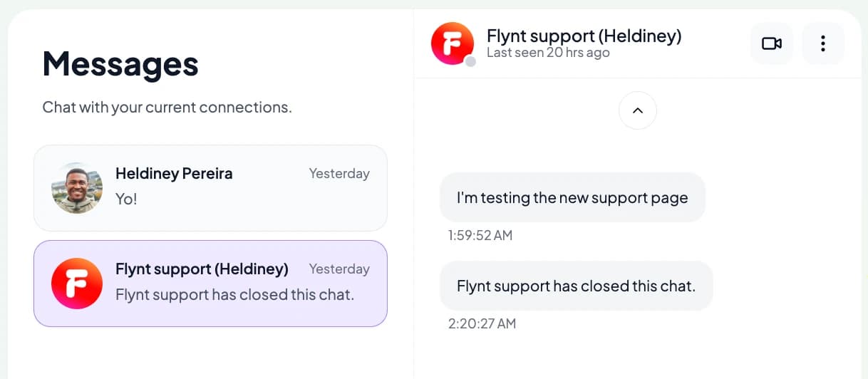Click the Flynt logo in the conversation list
The image size is (868, 379).
[x=77, y=284]
